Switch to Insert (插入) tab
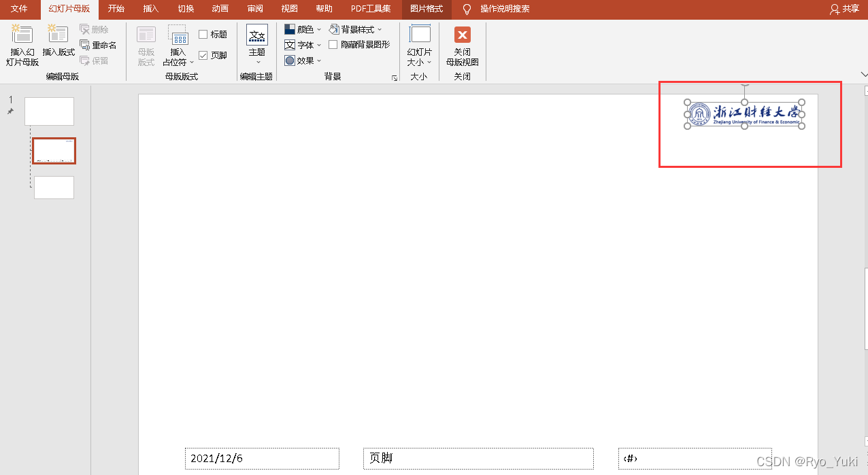Image resolution: width=868 pixels, height=475 pixels. point(151,9)
